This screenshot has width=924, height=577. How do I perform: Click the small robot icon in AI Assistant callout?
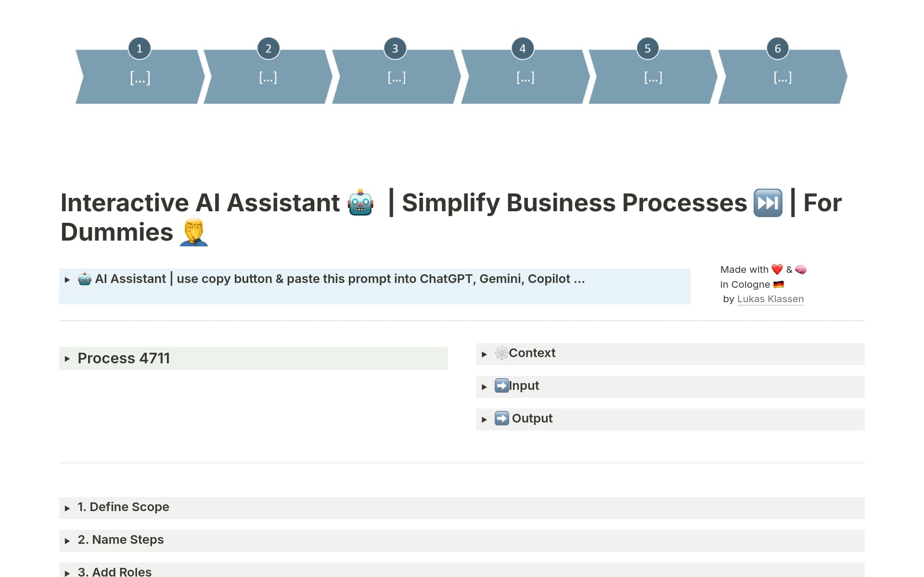coord(85,279)
